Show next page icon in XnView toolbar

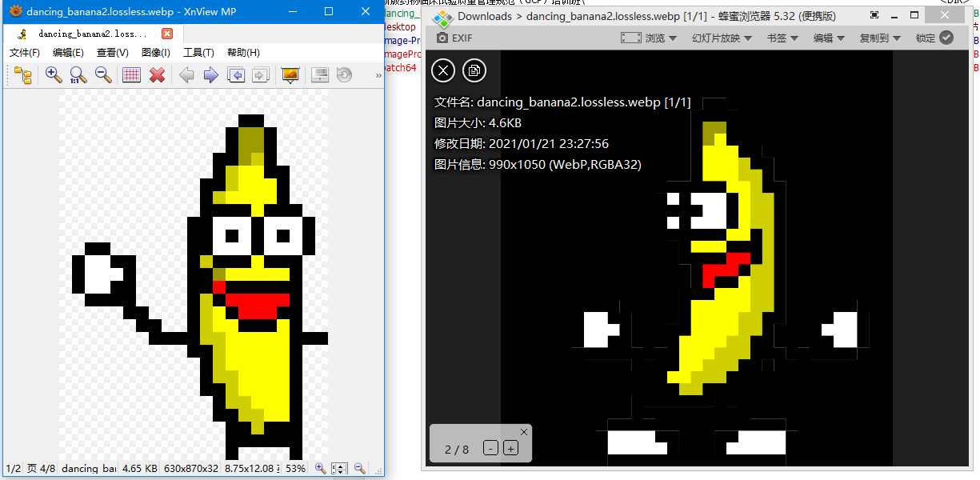260,75
